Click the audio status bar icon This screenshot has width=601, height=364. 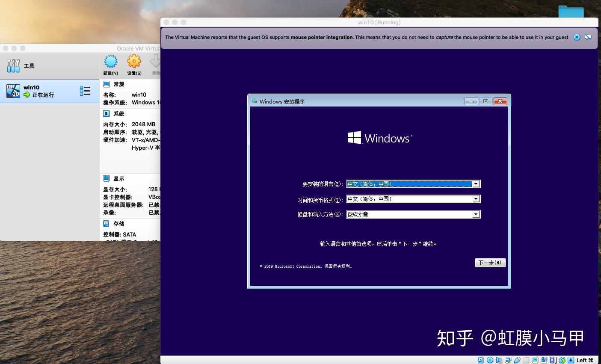point(499,360)
